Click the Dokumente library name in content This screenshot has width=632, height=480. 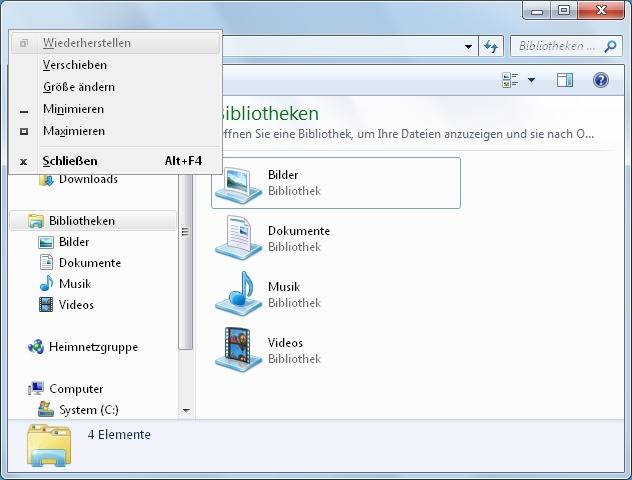[299, 231]
